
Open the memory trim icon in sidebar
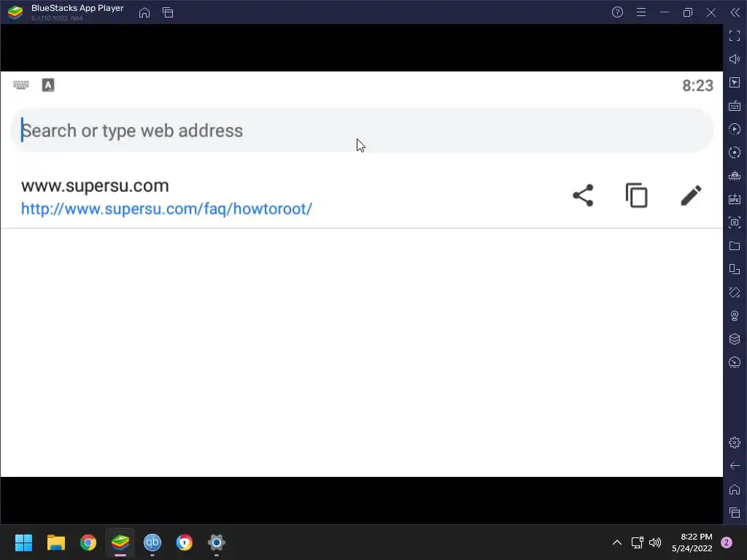[x=735, y=176]
